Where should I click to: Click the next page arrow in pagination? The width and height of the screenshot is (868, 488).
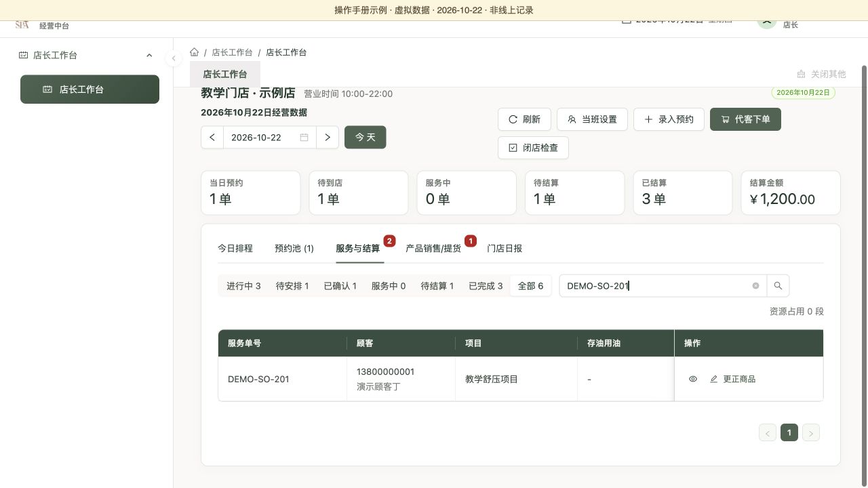[811, 432]
